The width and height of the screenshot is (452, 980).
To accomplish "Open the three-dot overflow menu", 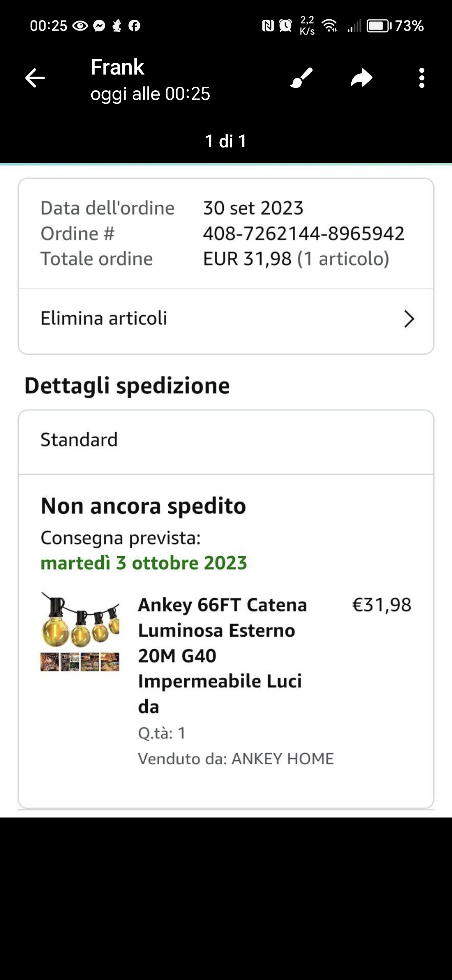I will point(421,78).
